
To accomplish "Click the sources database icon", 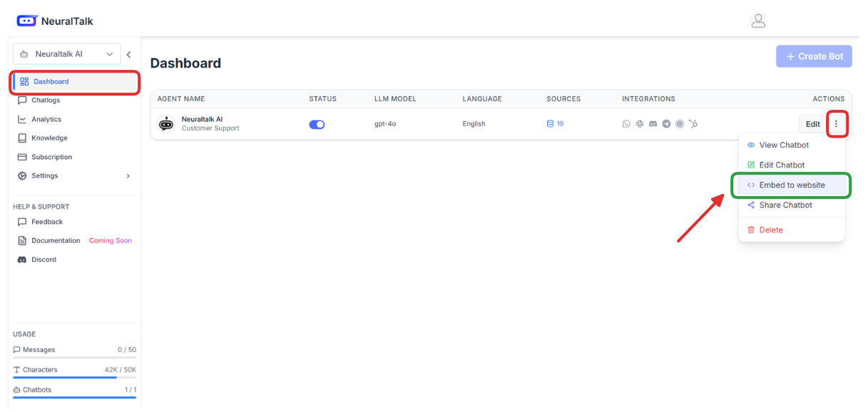I will 550,124.
